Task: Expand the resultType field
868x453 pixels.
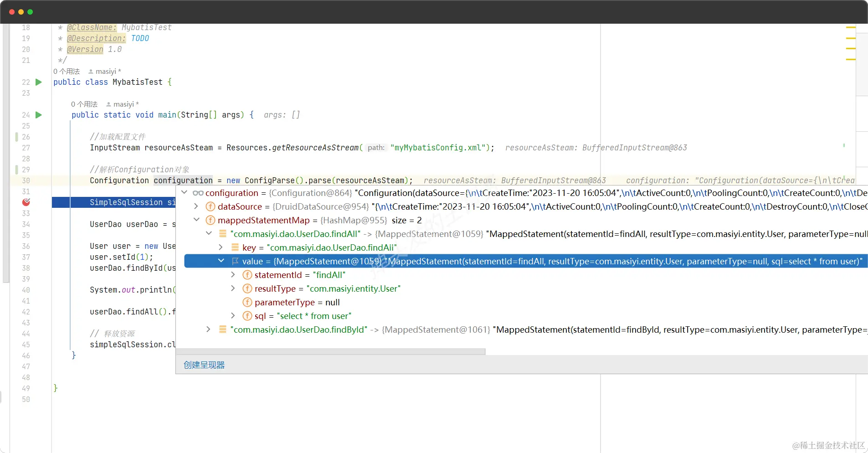Action: (x=233, y=288)
